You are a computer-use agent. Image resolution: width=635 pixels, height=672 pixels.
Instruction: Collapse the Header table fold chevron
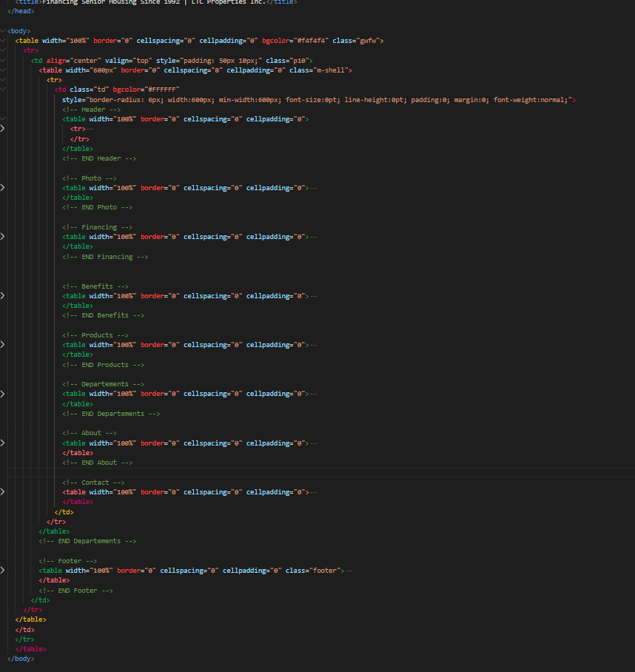(x=3, y=119)
